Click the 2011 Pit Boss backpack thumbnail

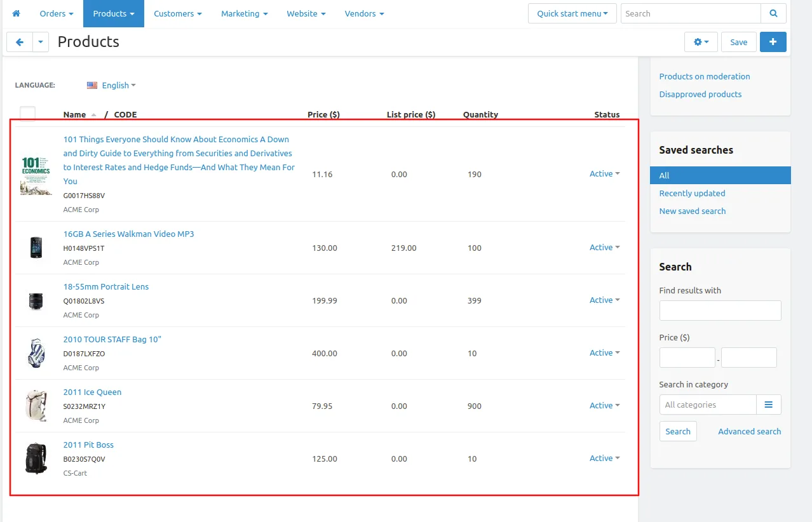coord(36,458)
